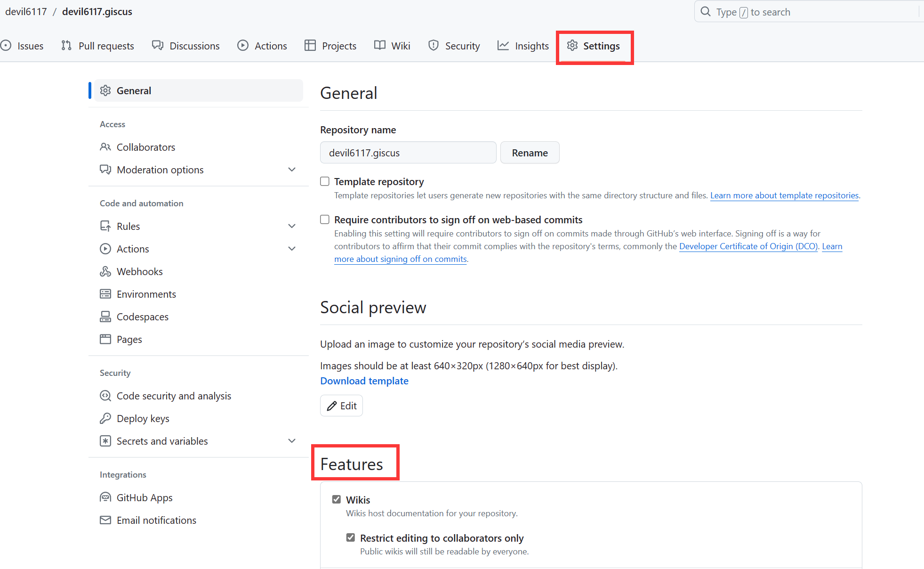Click the Deploy keys key icon
924x569 pixels.
click(x=105, y=418)
